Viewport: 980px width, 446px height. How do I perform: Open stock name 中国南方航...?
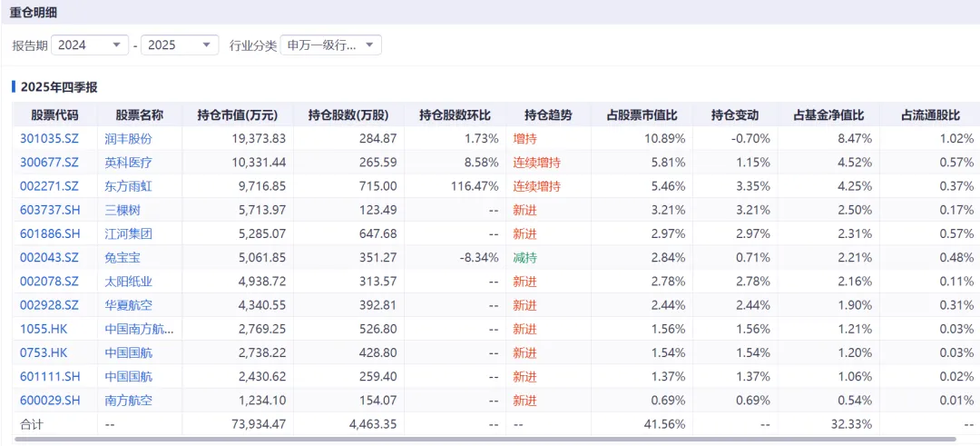[140, 329]
